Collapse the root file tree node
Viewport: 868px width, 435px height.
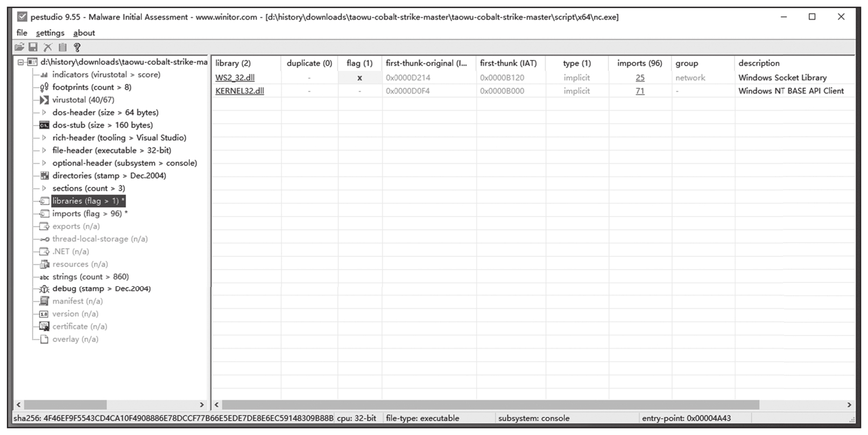pos(20,62)
